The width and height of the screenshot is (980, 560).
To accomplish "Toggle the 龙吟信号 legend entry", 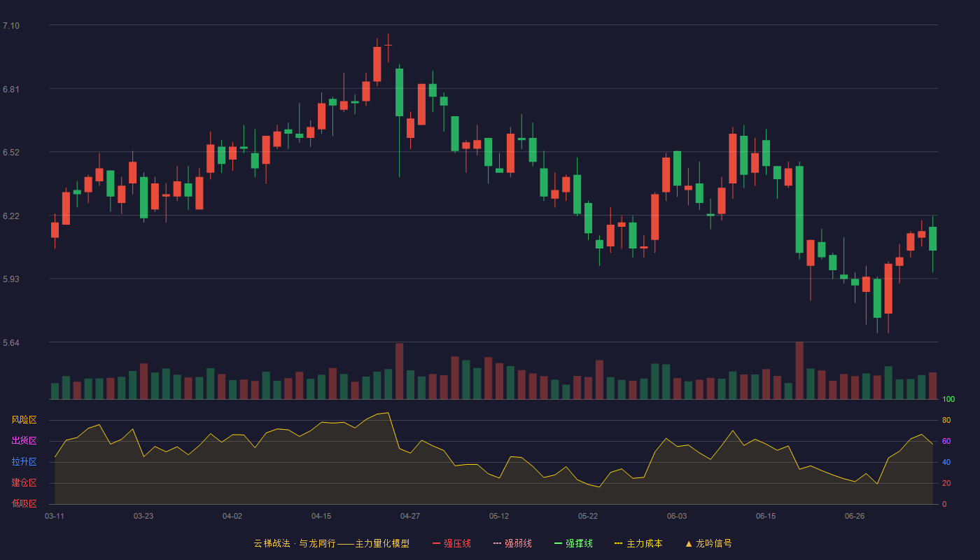I will [708, 543].
